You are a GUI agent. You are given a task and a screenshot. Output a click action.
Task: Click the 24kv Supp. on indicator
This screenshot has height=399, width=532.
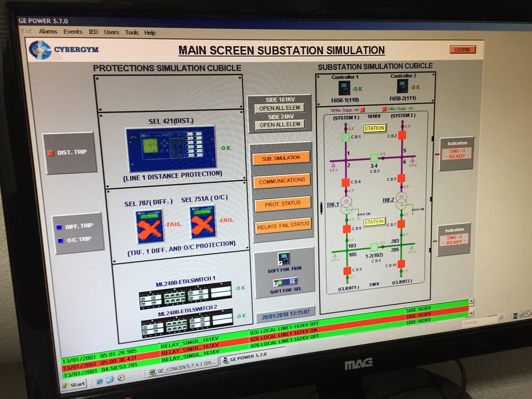click(x=384, y=109)
